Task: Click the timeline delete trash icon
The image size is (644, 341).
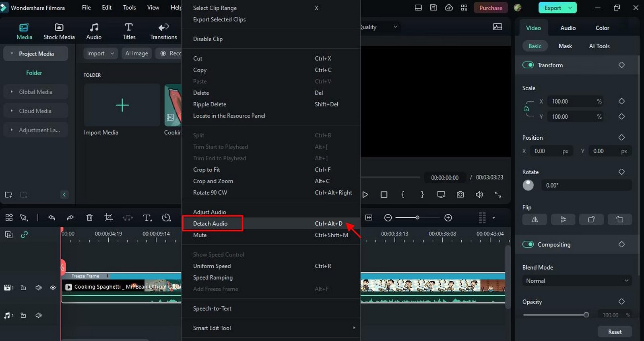Action: [89, 218]
